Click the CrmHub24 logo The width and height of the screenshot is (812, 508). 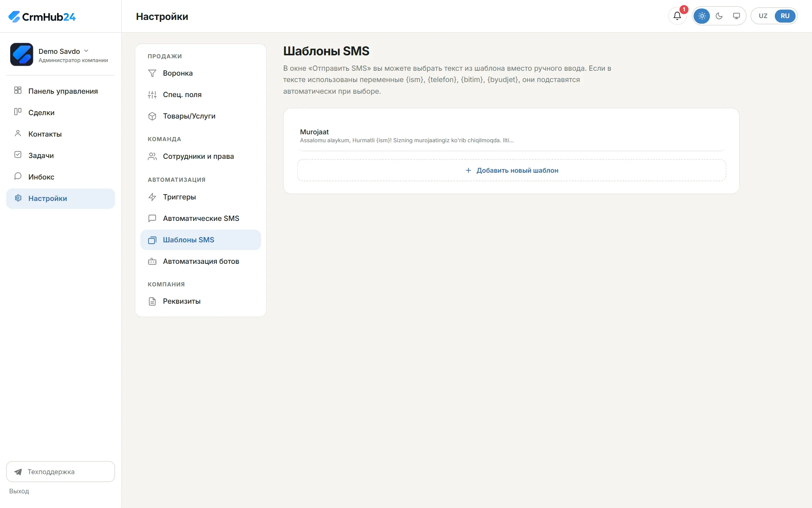point(42,17)
